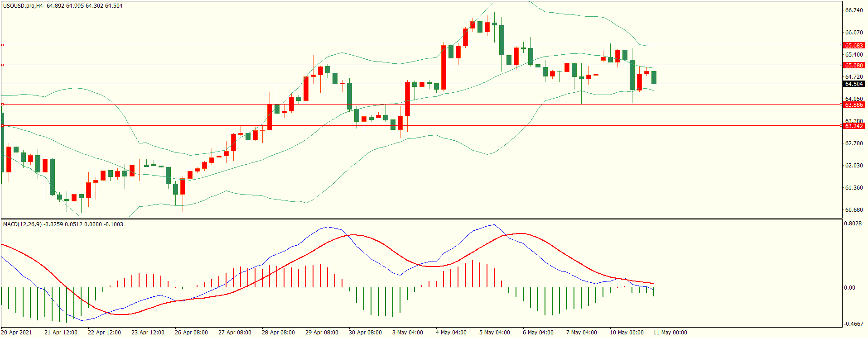Select the left handle of the 65.683 line
Image resolution: width=868 pixels, height=338 pixels.
coord(3,45)
